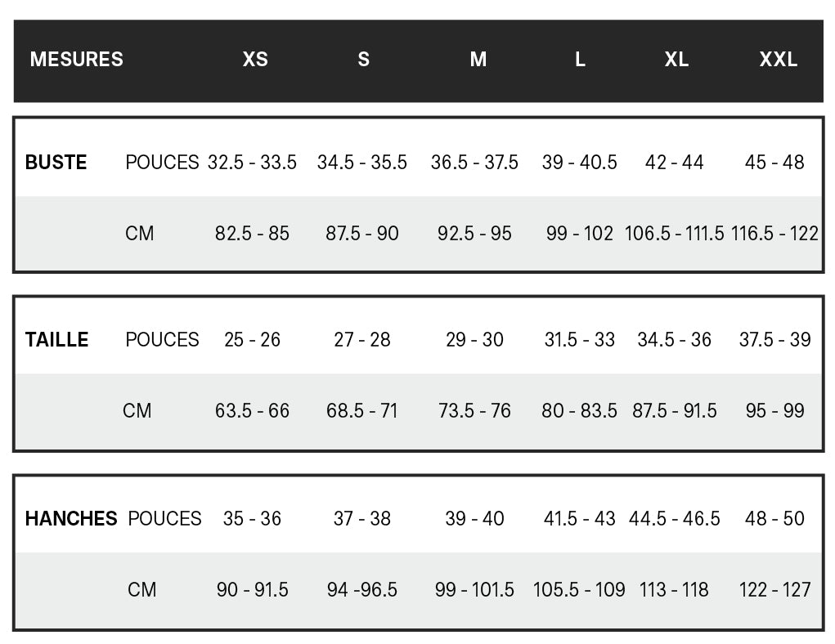Select waist cell 73.5 - 76
Viewport: 835px width, 644px height.
[474, 411]
